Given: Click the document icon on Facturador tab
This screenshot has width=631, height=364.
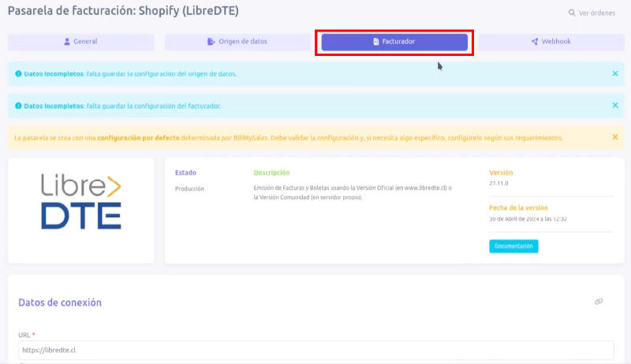Looking at the screenshot, I should [376, 42].
